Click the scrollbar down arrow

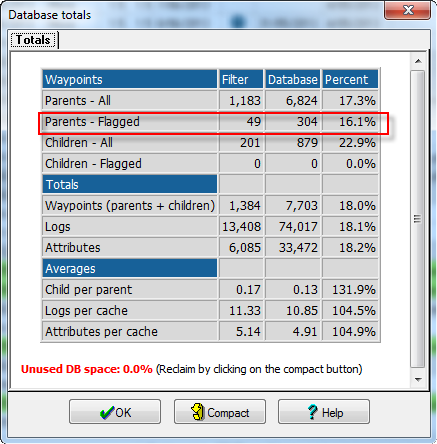click(418, 380)
